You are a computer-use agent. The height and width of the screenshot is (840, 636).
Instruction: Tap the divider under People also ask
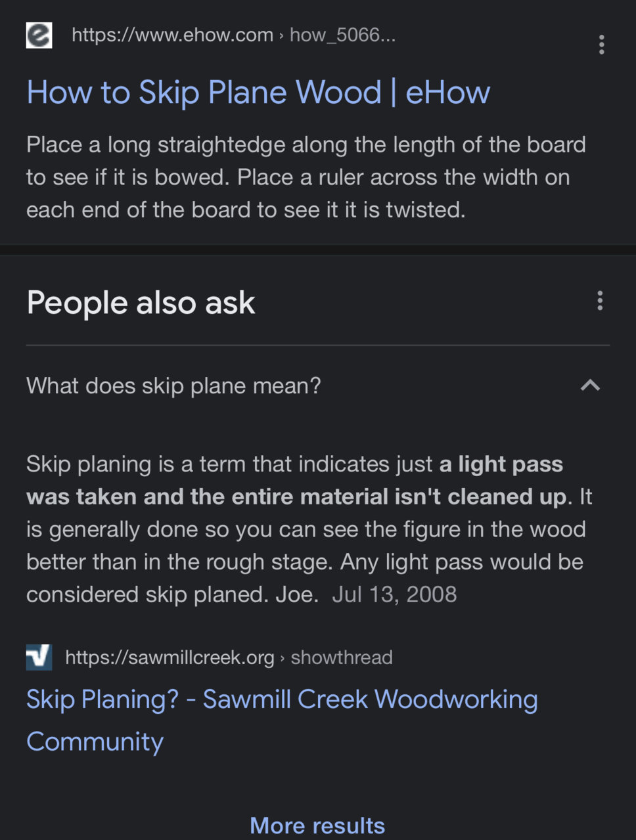pyautogui.click(x=318, y=345)
